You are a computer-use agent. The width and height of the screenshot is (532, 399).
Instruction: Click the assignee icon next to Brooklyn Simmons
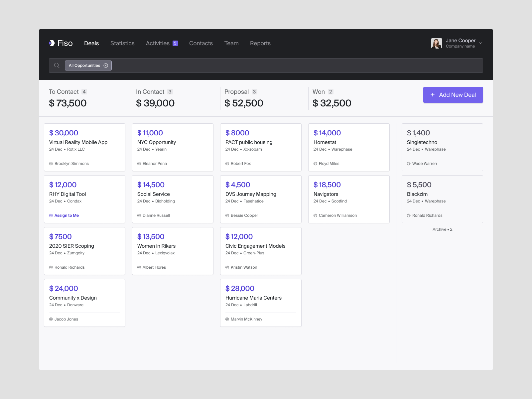point(51,163)
